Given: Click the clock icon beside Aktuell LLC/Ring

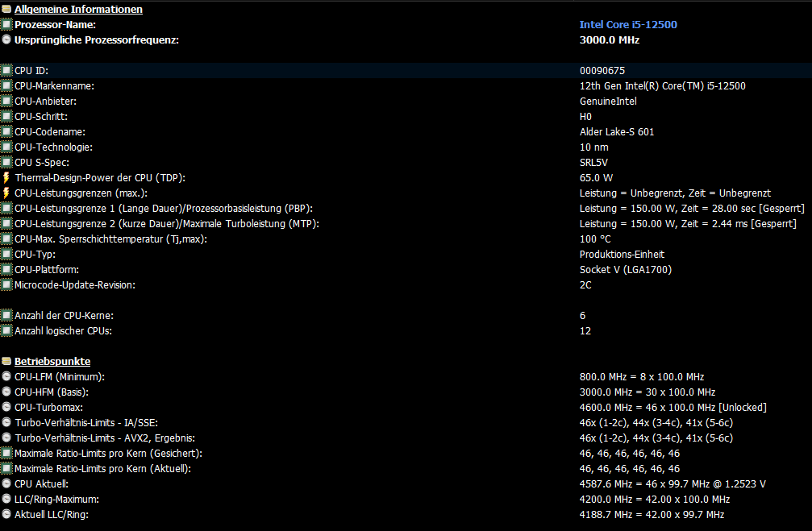Looking at the screenshot, I should pyautogui.click(x=6, y=514).
